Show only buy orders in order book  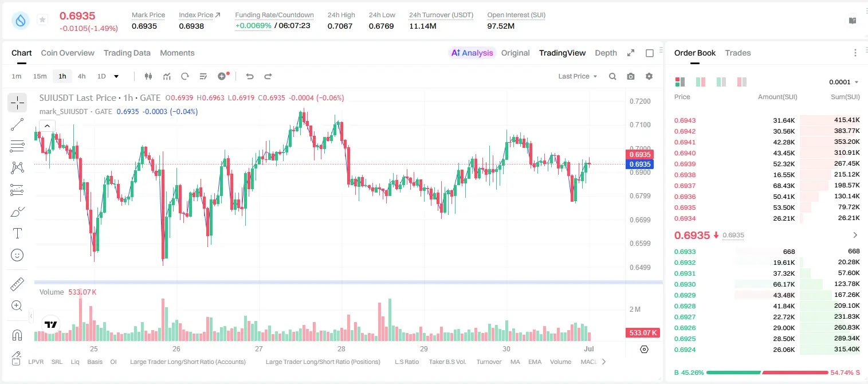[721, 82]
